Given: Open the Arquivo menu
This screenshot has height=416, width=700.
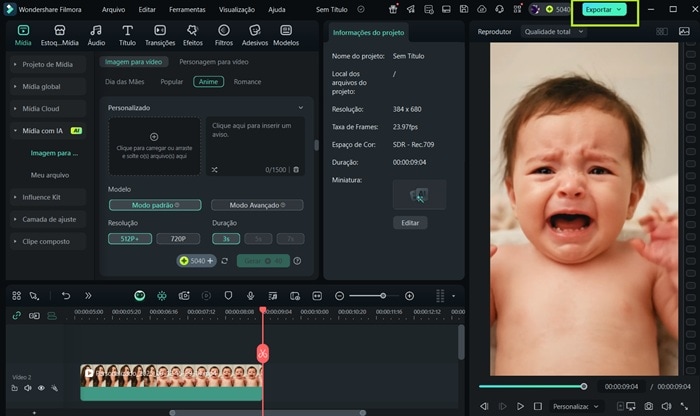Looking at the screenshot, I should point(113,9).
